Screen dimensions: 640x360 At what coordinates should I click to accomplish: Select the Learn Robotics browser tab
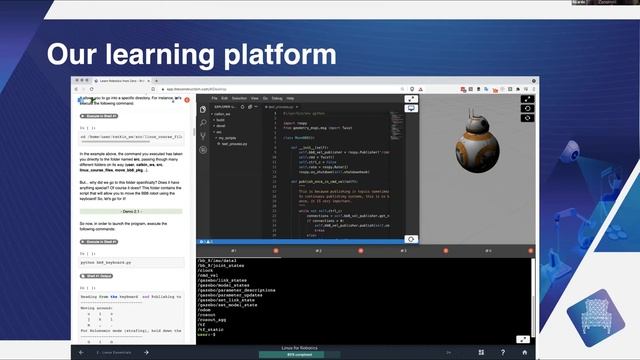pyautogui.click(x=122, y=81)
